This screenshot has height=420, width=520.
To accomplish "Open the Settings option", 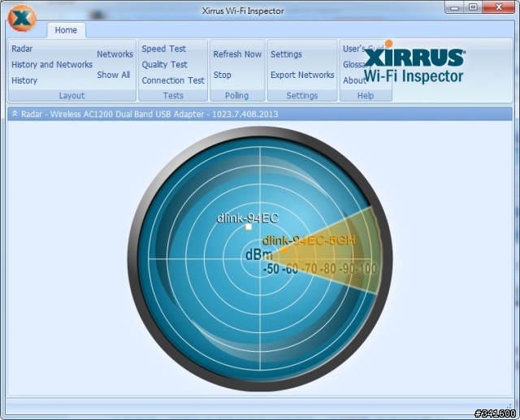I will point(286,54).
